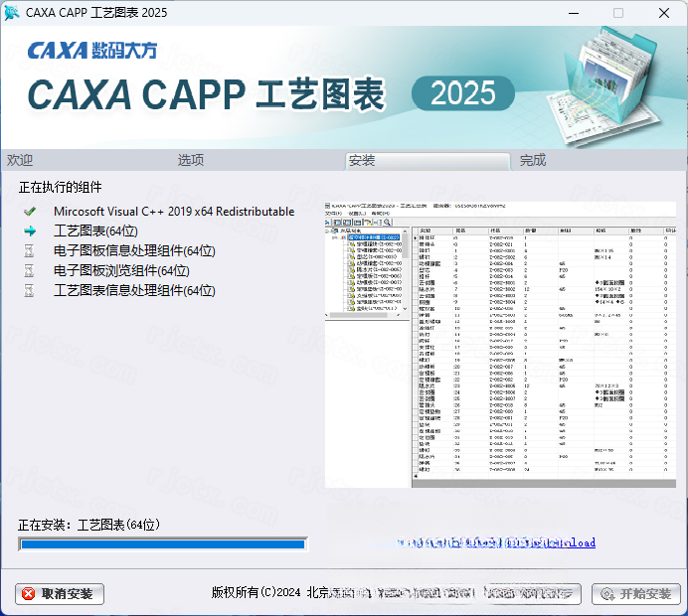Select the 选项 options step tab
The image size is (688, 616).
(191, 160)
